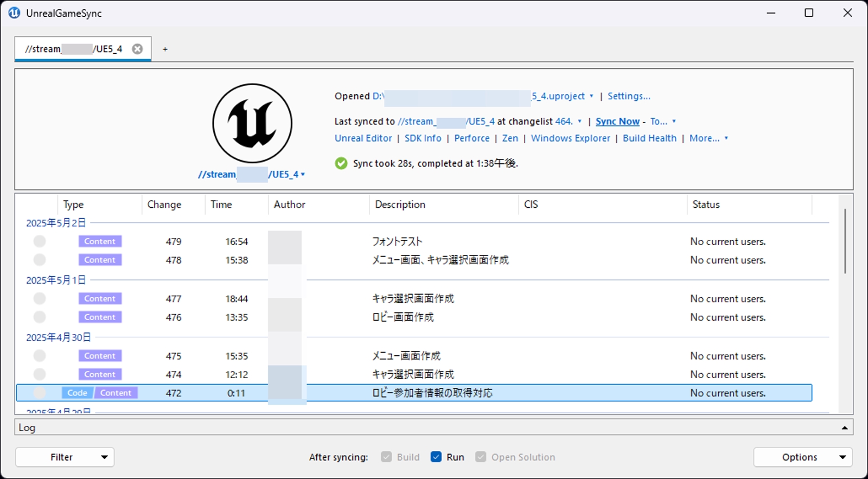The image size is (868, 479).
Task: Click status circle for changelist 475
Action: click(x=40, y=356)
